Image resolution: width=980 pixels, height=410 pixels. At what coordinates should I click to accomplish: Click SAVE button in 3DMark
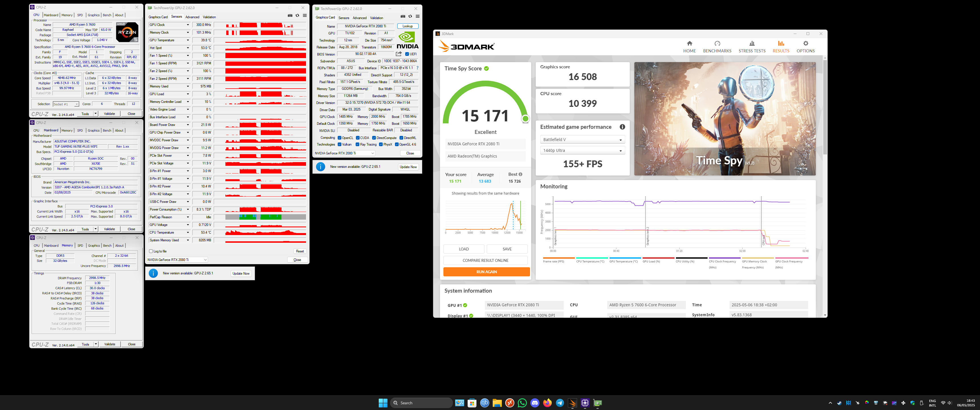(x=507, y=249)
